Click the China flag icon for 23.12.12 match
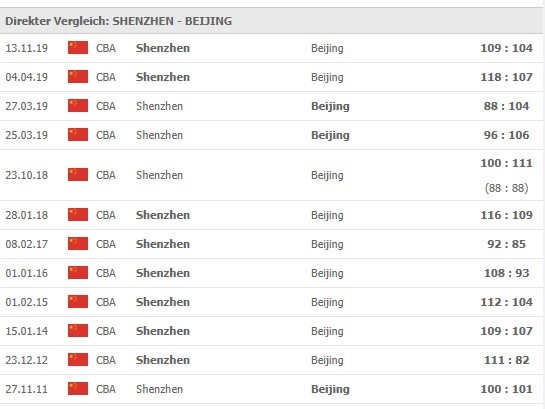 click(78, 360)
